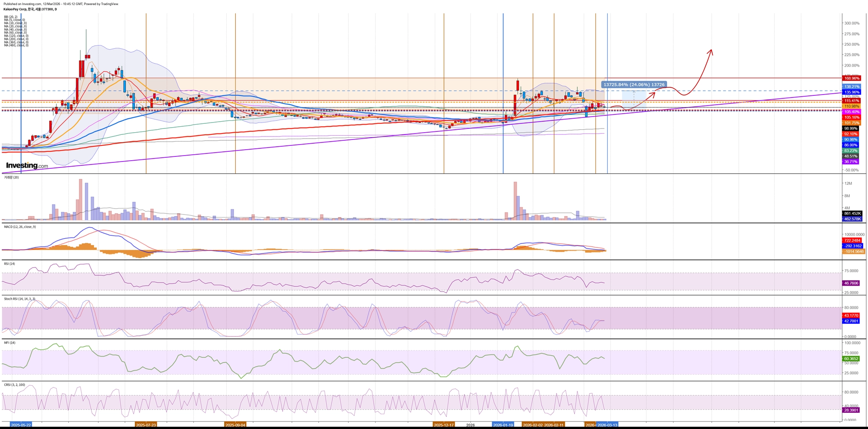Click the 168.96% red price label

click(x=851, y=78)
